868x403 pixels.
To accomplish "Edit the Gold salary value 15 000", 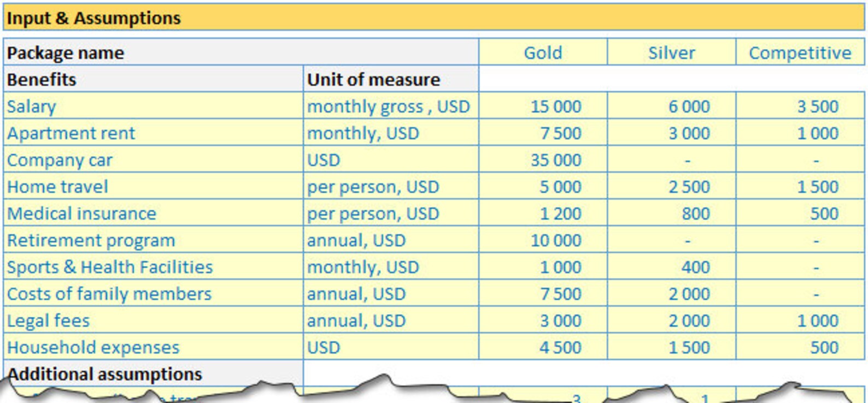I will click(543, 106).
